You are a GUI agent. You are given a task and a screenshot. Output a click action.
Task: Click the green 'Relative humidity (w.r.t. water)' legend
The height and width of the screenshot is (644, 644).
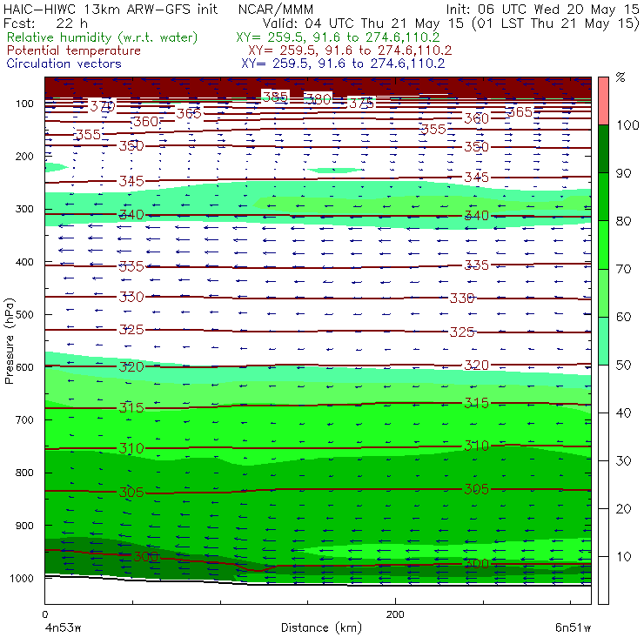pyautogui.click(x=103, y=37)
